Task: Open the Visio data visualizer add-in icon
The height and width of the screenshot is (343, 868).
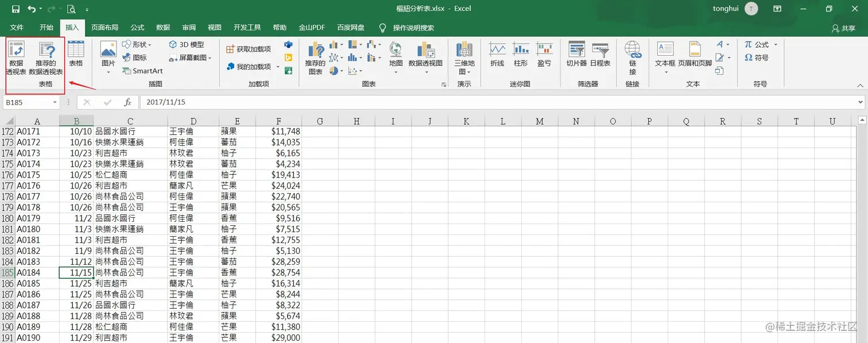Action: 288,45
